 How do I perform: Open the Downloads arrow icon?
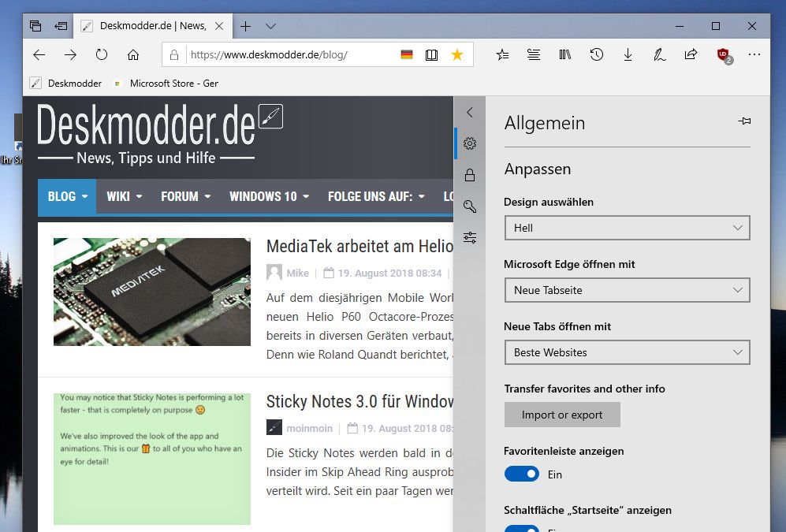[628, 54]
